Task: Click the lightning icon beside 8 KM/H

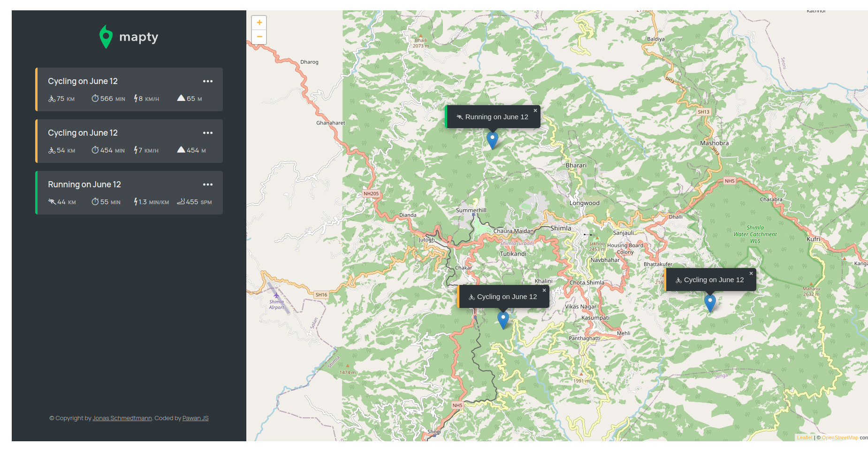Action: coord(136,99)
